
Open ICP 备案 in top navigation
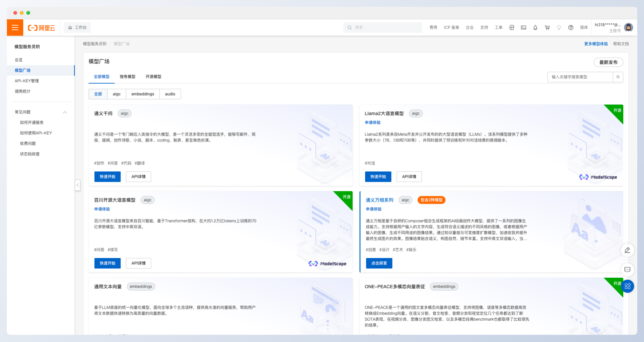452,28
